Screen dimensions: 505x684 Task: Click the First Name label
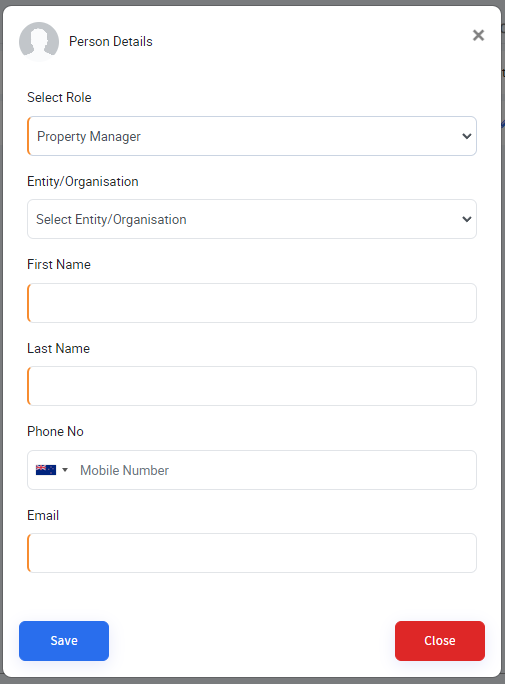(59, 264)
